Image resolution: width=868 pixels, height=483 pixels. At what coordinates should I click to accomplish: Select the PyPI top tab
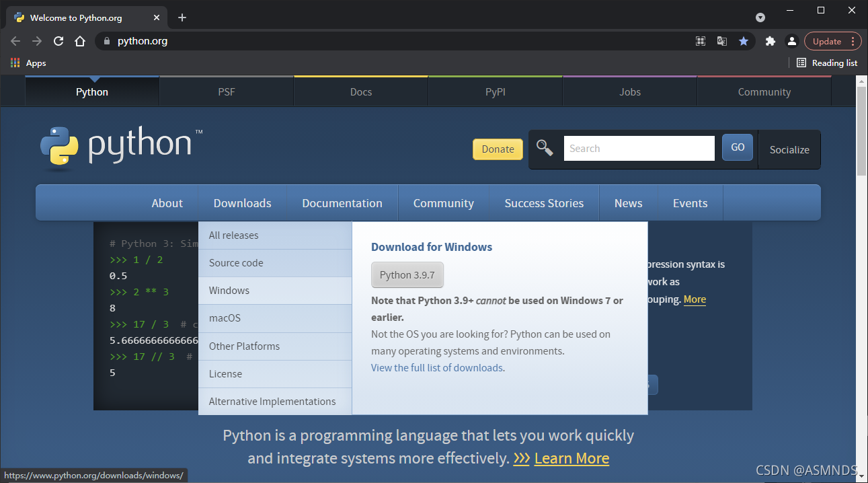click(x=496, y=91)
